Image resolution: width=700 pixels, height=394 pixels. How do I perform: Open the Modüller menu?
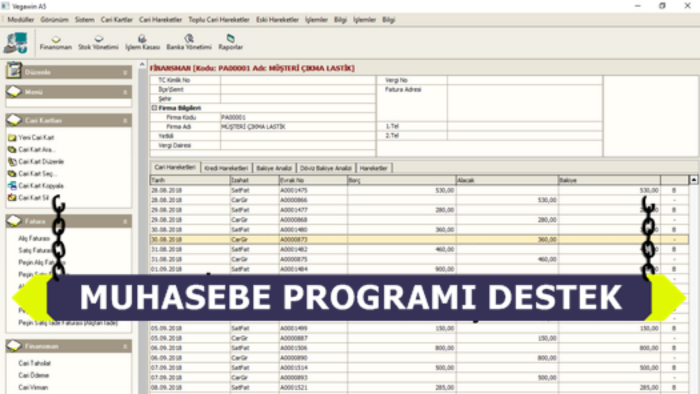21,20
